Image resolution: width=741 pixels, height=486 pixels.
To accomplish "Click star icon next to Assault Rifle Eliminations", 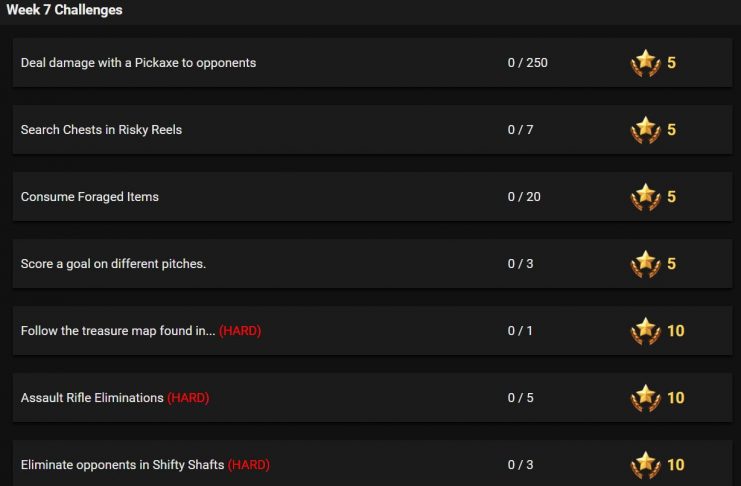I will pos(646,398).
